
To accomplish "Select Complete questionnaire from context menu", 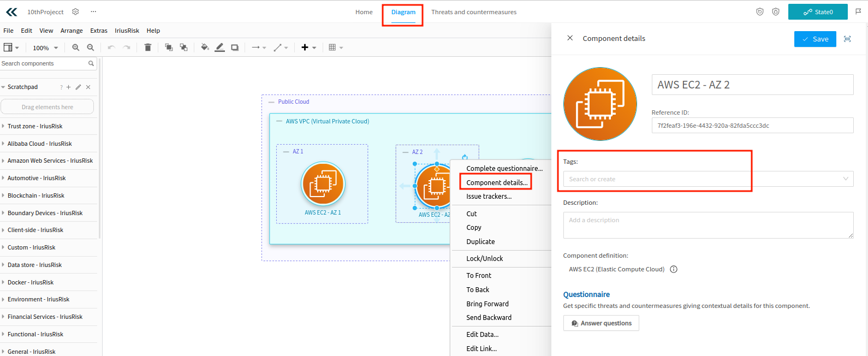I will point(504,168).
